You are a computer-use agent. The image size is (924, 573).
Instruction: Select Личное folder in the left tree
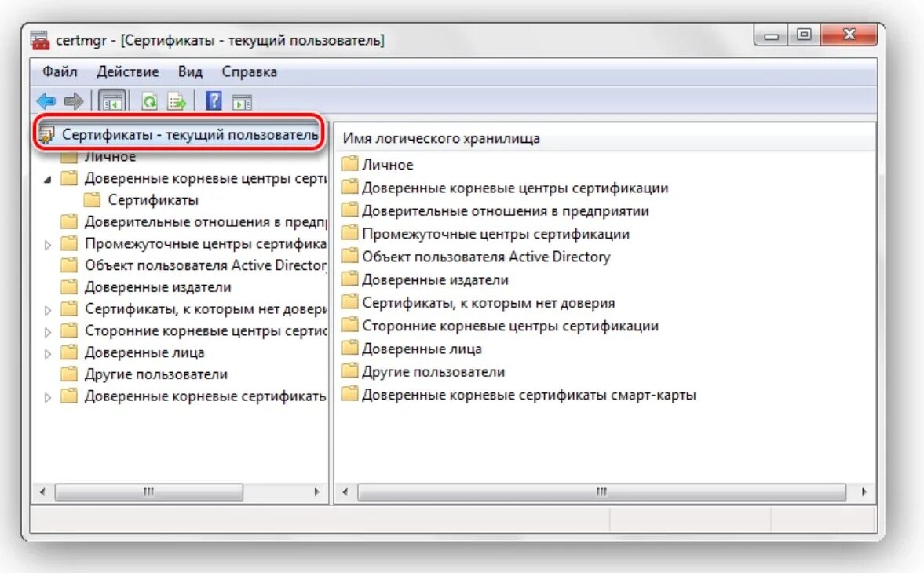pyautogui.click(x=110, y=157)
